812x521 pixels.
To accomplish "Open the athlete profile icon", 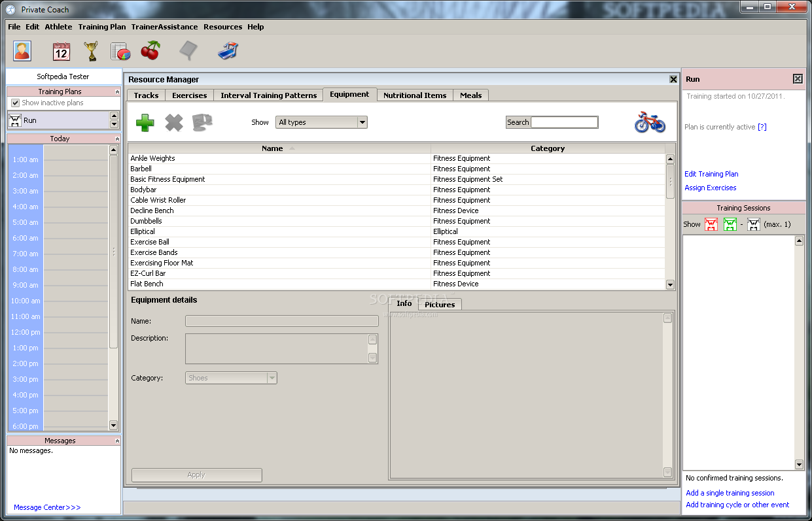I will (x=22, y=51).
